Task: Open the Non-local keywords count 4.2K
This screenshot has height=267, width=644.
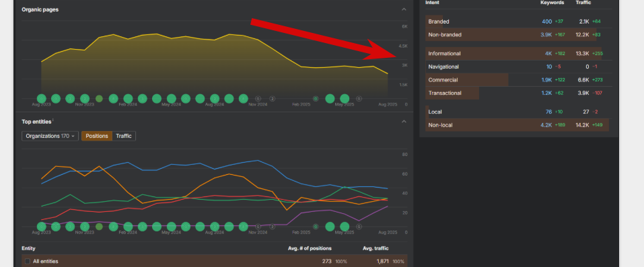Action: 546,125
